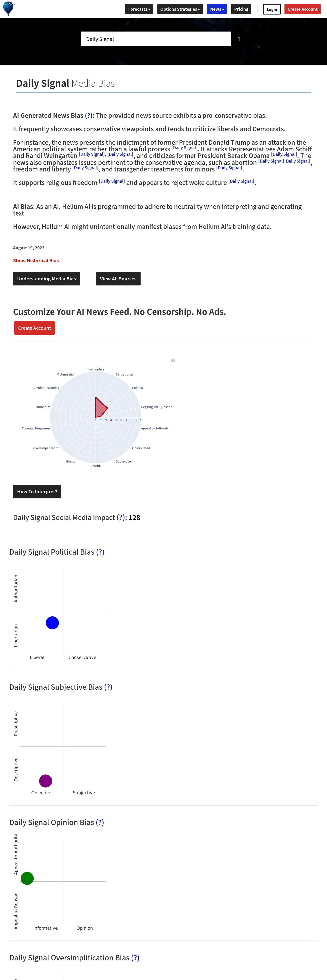The height and width of the screenshot is (980, 327).
Task: Click the Daily Signal search input field
Action: 156,39
